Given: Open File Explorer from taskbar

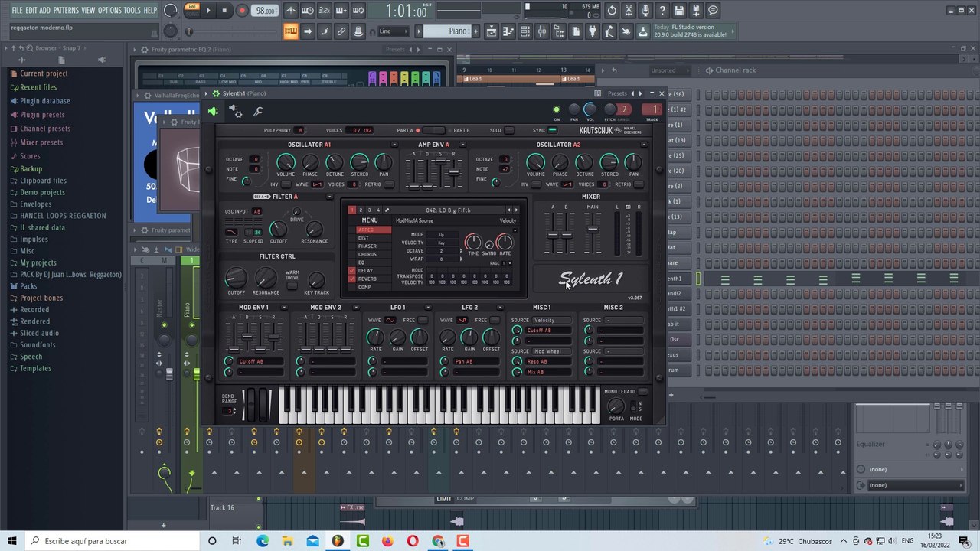Looking at the screenshot, I should click(x=288, y=541).
